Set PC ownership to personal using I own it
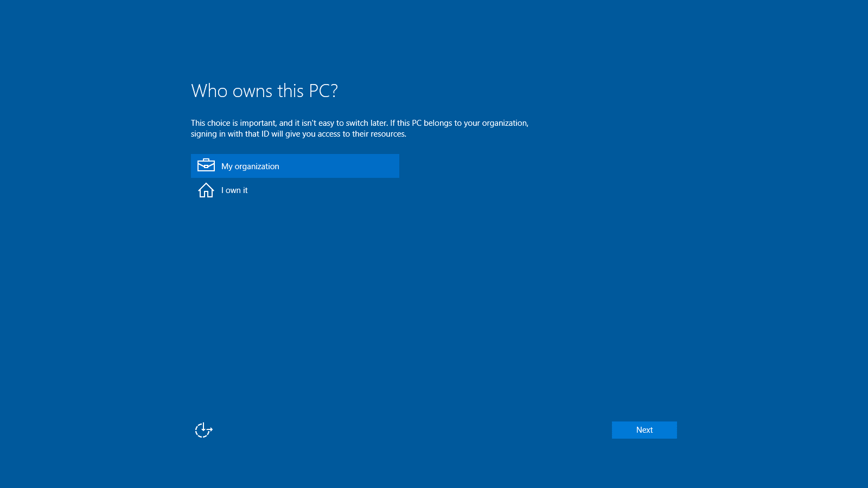Image resolution: width=868 pixels, height=488 pixels. click(234, 190)
